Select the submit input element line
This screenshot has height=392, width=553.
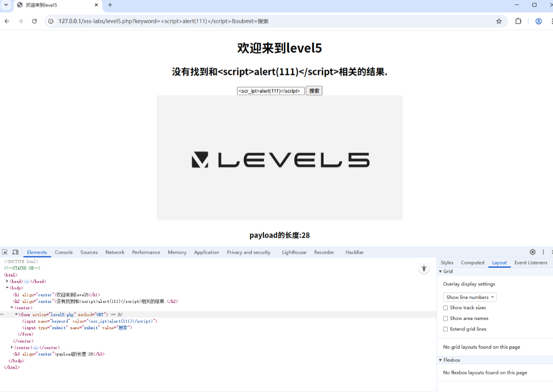click(77, 328)
